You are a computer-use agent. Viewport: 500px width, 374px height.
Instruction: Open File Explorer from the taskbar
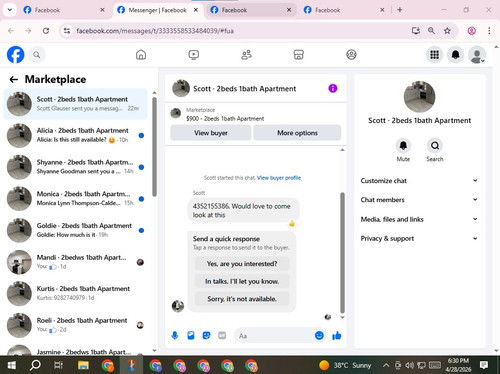pos(83,365)
